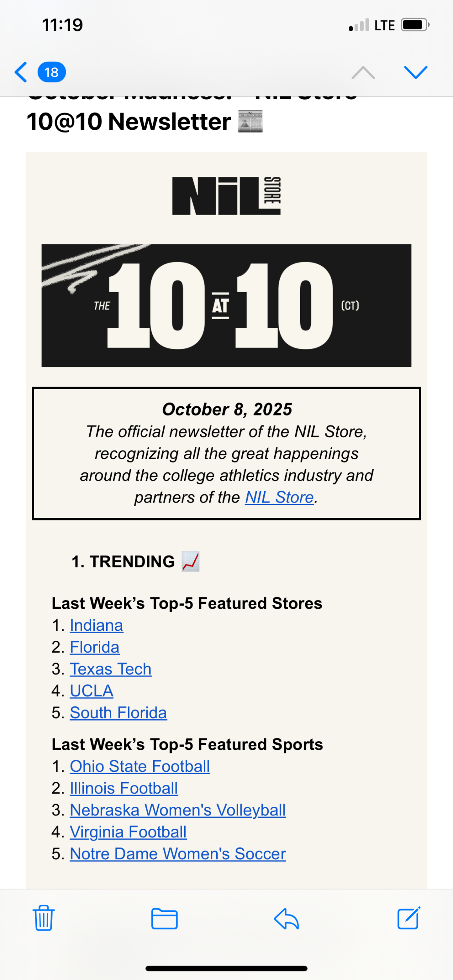
Task: Go to previous message with up chevron
Action: click(x=363, y=73)
